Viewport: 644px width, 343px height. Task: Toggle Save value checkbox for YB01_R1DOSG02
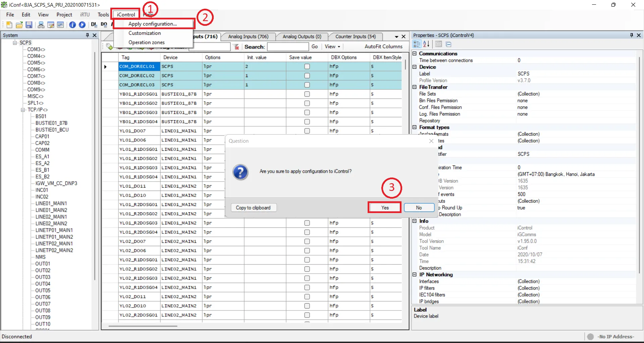[x=307, y=104]
